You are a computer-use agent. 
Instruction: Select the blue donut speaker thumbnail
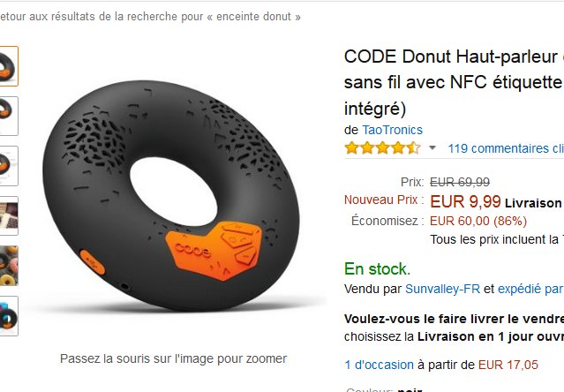tap(6, 315)
